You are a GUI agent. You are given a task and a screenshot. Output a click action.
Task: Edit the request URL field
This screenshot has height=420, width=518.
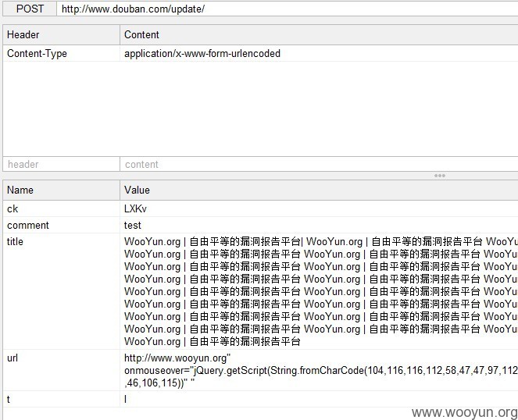[x=287, y=9]
